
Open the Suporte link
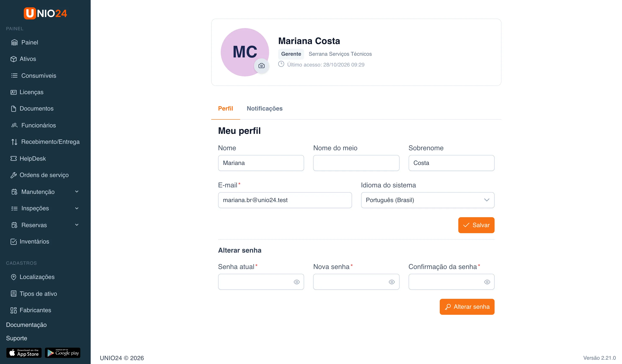[x=17, y=338]
